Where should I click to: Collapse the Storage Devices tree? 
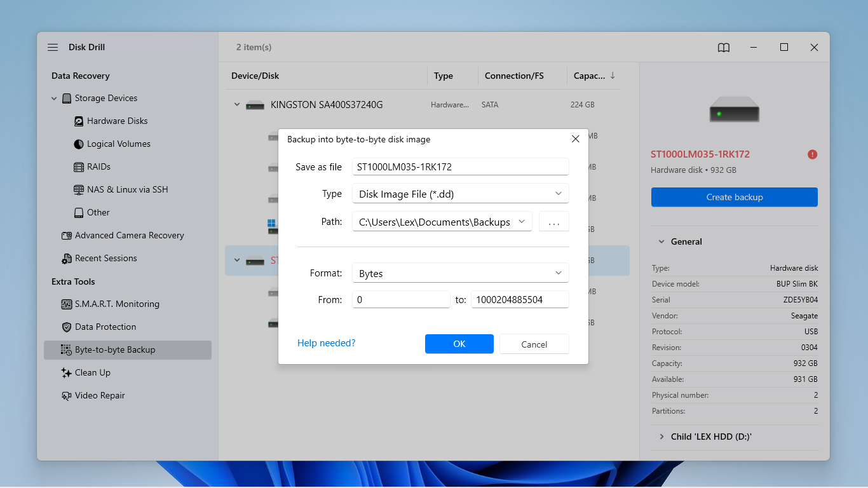(x=54, y=98)
